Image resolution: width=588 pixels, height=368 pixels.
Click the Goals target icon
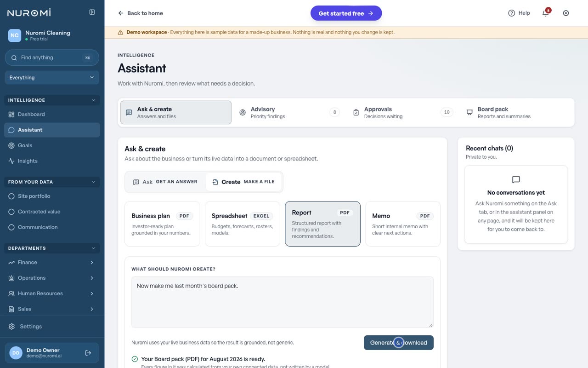tap(11, 145)
